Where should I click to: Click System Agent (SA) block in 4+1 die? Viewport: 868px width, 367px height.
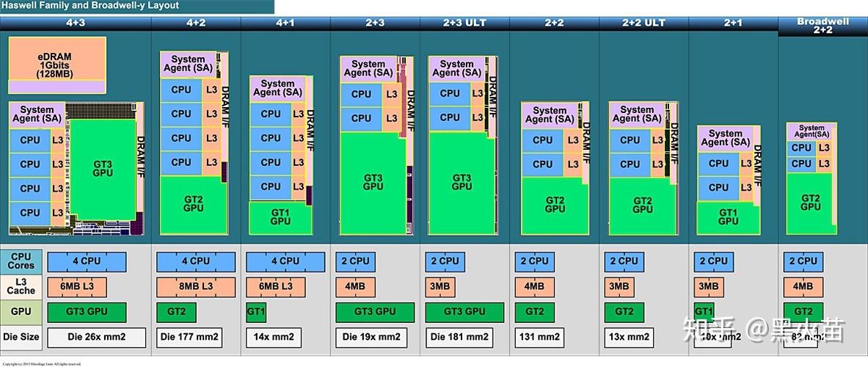click(x=277, y=89)
